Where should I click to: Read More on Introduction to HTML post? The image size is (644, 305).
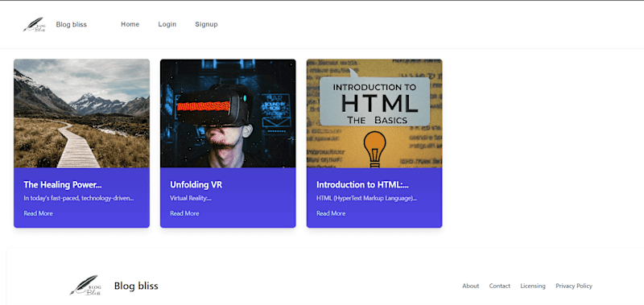[331, 213]
